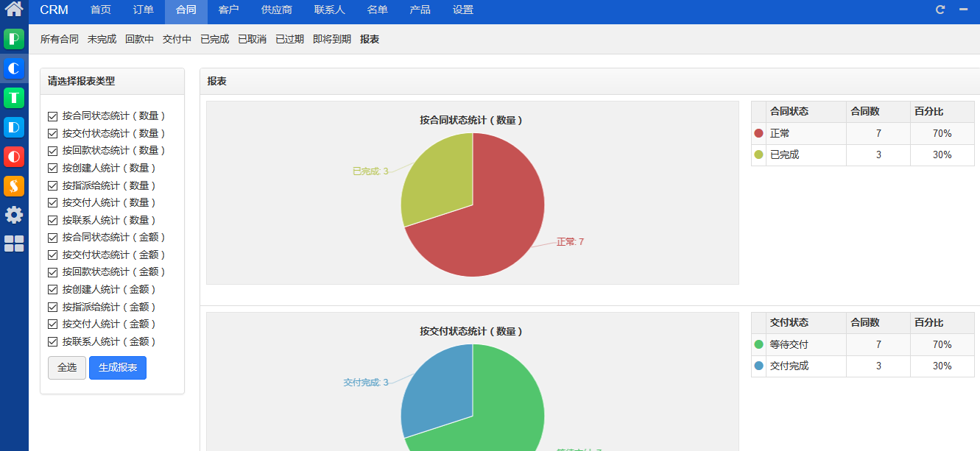Toggle 按回款状态统计（数量）checkbox
This screenshot has width=980, height=451.
[52, 151]
